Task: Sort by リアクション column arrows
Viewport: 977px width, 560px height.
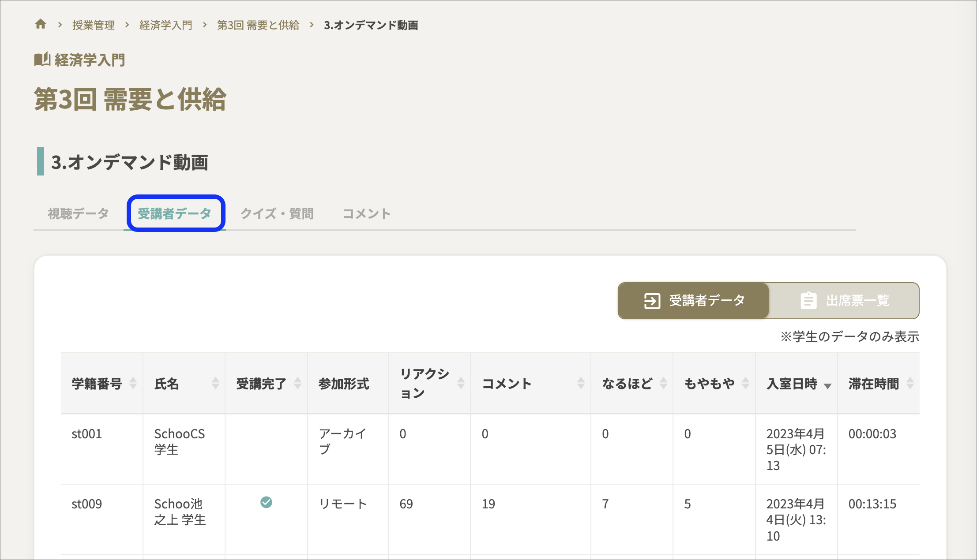Action: (x=461, y=383)
